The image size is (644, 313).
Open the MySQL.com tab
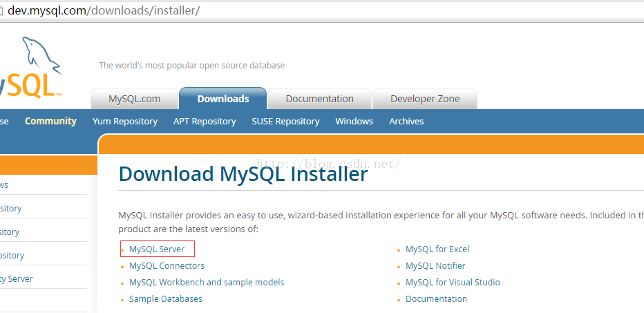click(x=134, y=99)
